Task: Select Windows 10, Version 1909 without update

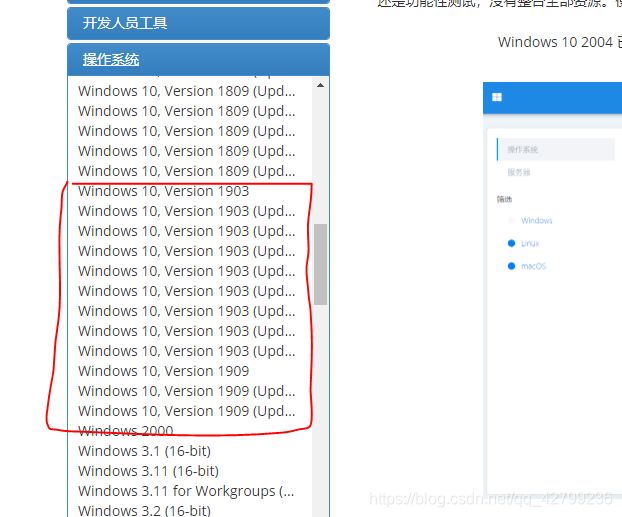Action: click(163, 371)
